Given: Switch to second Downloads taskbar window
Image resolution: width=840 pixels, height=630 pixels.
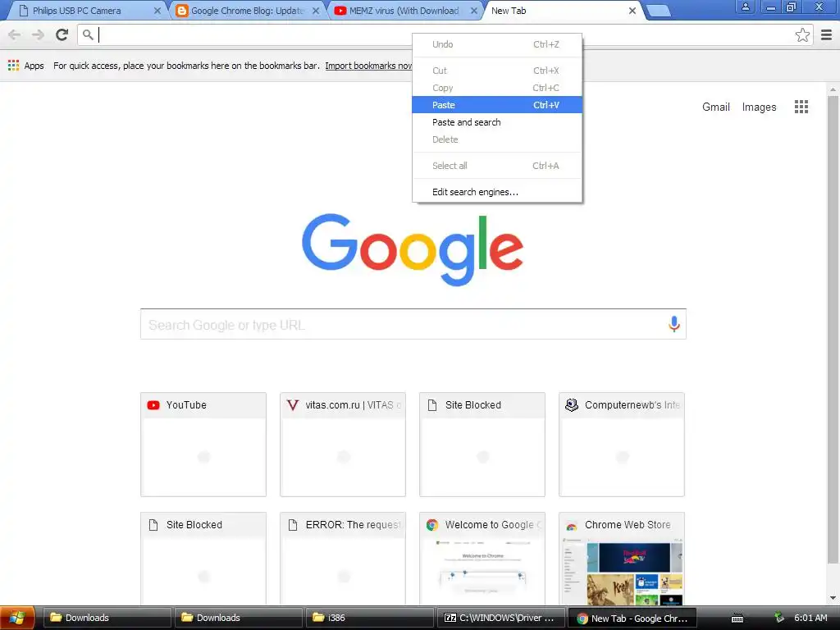Looking at the screenshot, I should [238, 618].
